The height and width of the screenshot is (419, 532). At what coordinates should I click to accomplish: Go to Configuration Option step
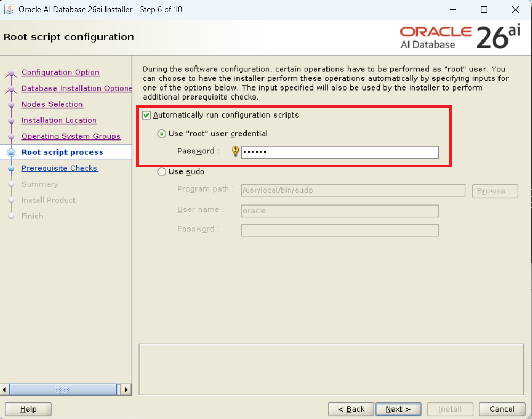pyautogui.click(x=60, y=72)
